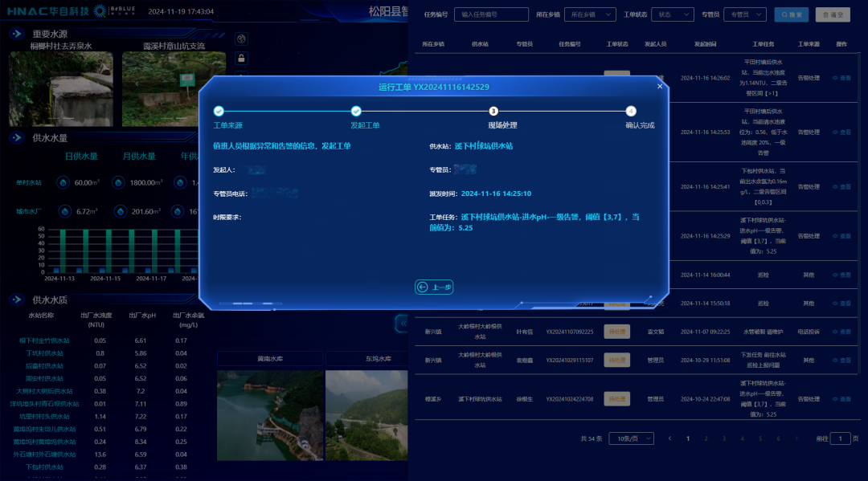Viewport: 868px width, 481px height.
Task: Expand the 10条/页 page size selector
Action: coord(631,438)
